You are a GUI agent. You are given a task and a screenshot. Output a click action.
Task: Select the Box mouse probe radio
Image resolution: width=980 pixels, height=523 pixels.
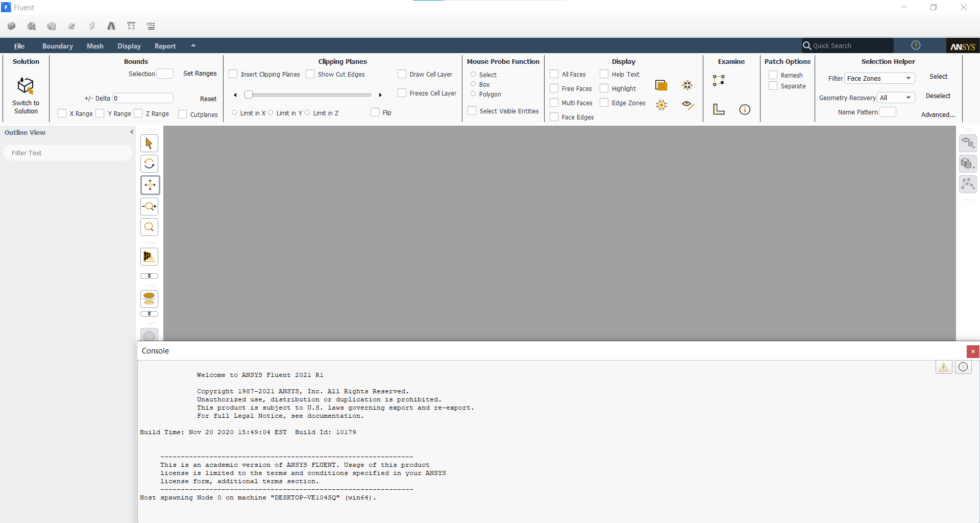pyautogui.click(x=473, y=84)
